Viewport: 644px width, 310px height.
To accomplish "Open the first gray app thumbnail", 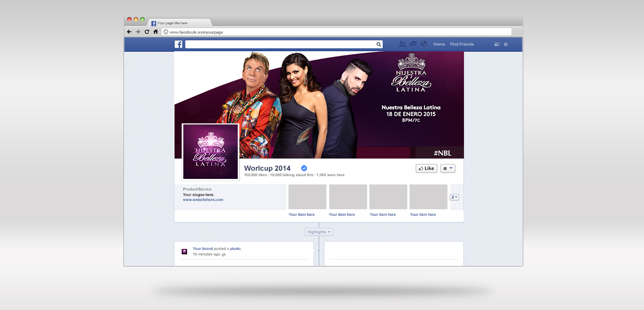I will tap(307, 197).
